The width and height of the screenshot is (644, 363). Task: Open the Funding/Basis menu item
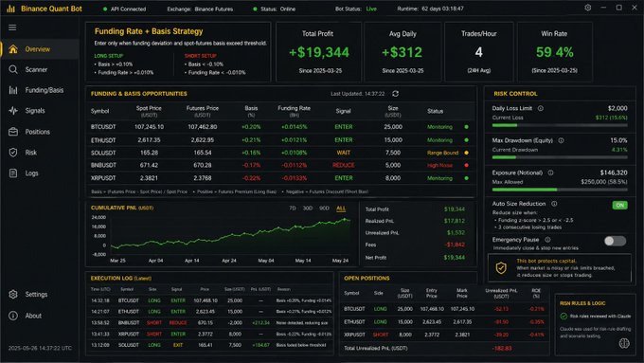point(40,90)
